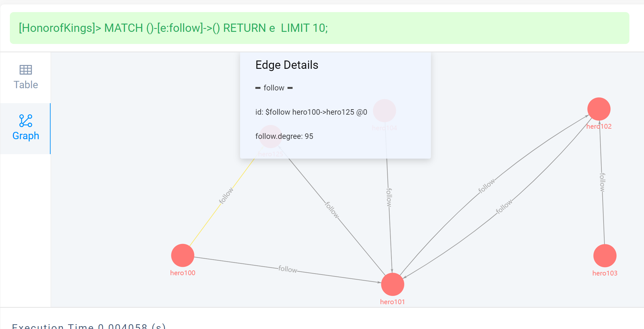The height and width of the screenshot is (329, 644).
Task: Click the Graph view icon
Action: pos(26,121)
